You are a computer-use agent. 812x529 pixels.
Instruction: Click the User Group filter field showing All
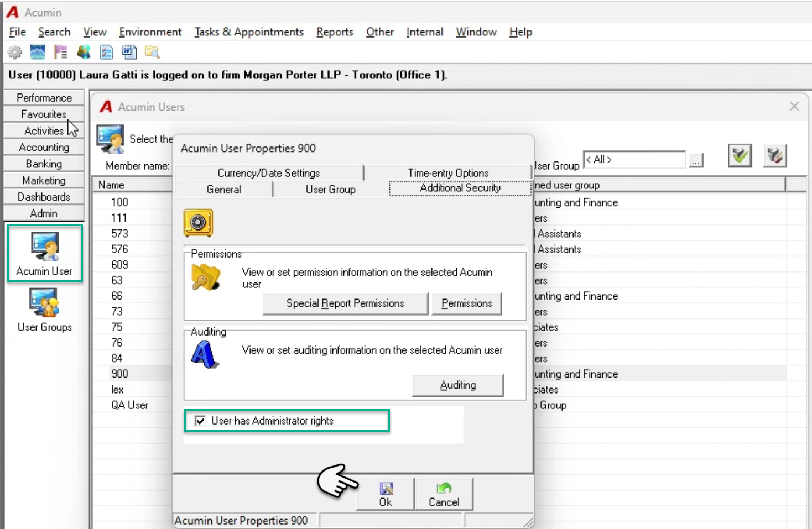634,160
